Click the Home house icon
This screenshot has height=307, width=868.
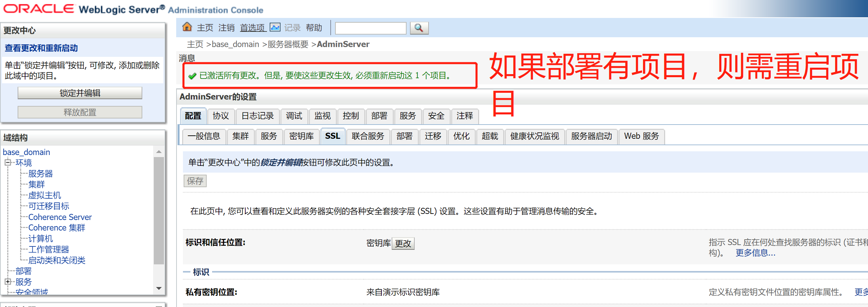(x=187, y=27)
